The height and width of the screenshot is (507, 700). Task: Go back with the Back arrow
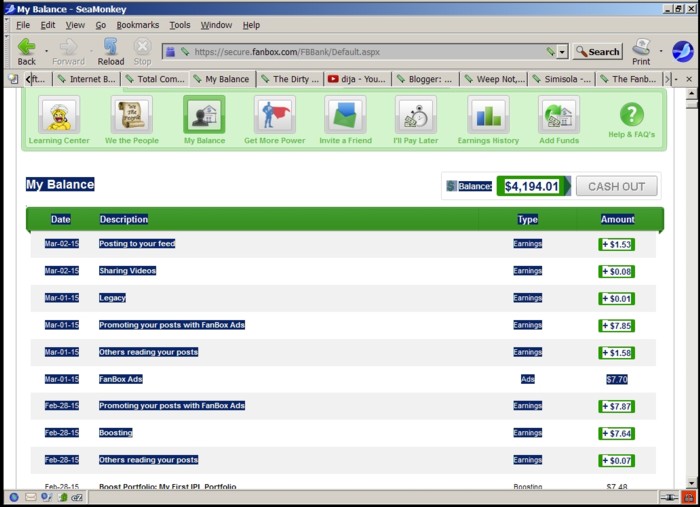(26, 52)
